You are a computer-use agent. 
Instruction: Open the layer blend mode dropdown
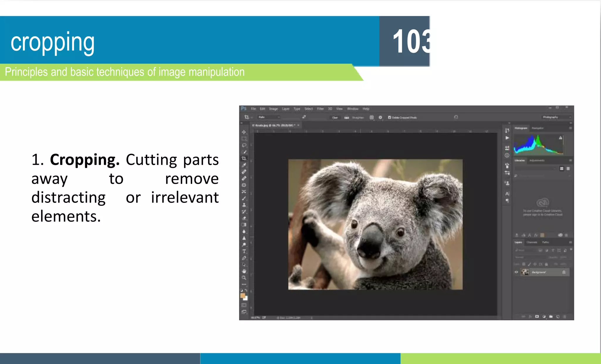(x=530, y=257)
